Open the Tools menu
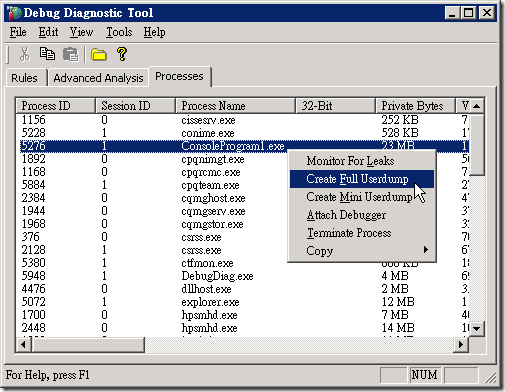Viewport: 505px width, 392px height. [x=119, y=32]
